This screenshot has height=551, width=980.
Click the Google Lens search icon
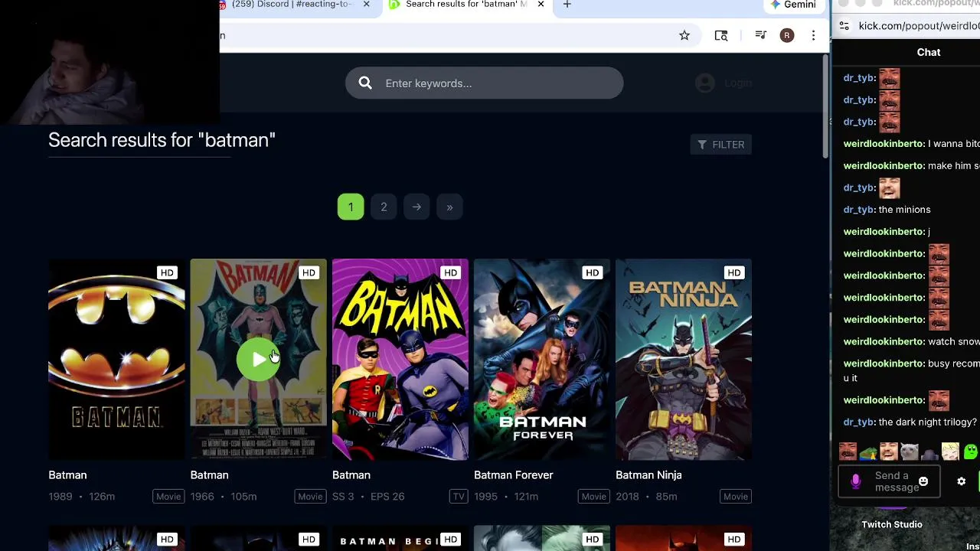coord(721,35)
